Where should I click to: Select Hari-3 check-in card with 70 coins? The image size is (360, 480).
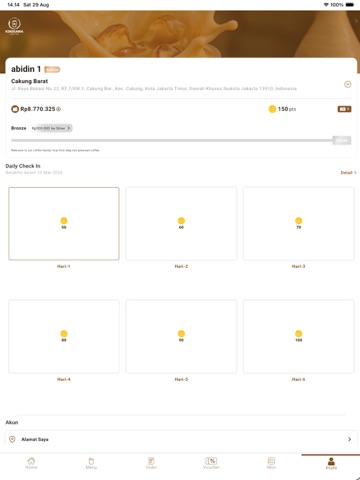click(299, 223)
